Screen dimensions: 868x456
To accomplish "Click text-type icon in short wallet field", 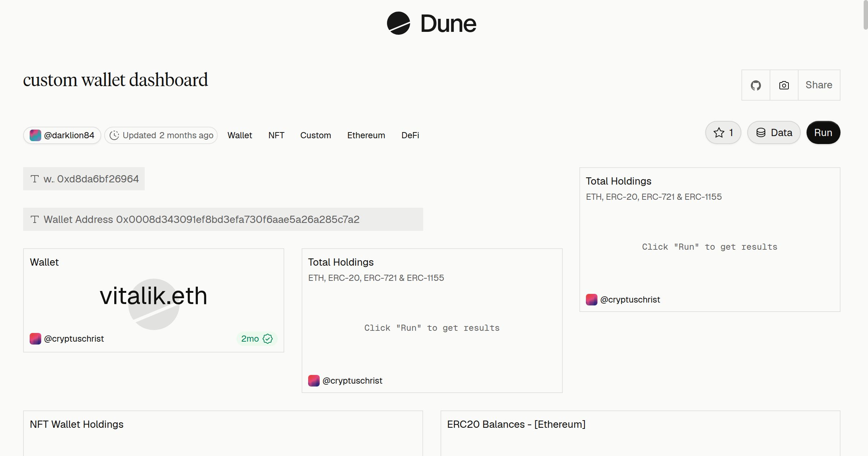I will [x=35, y=179].
